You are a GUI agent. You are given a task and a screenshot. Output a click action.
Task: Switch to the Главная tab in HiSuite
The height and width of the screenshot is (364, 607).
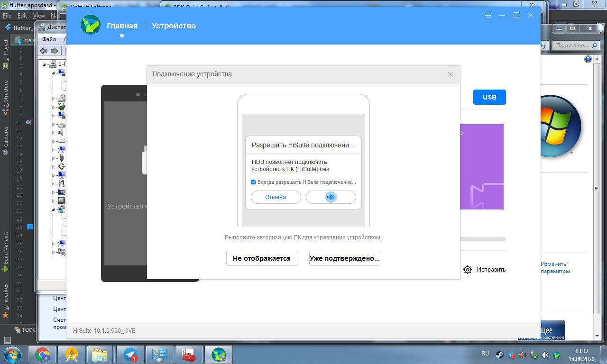tap(122, 26)
